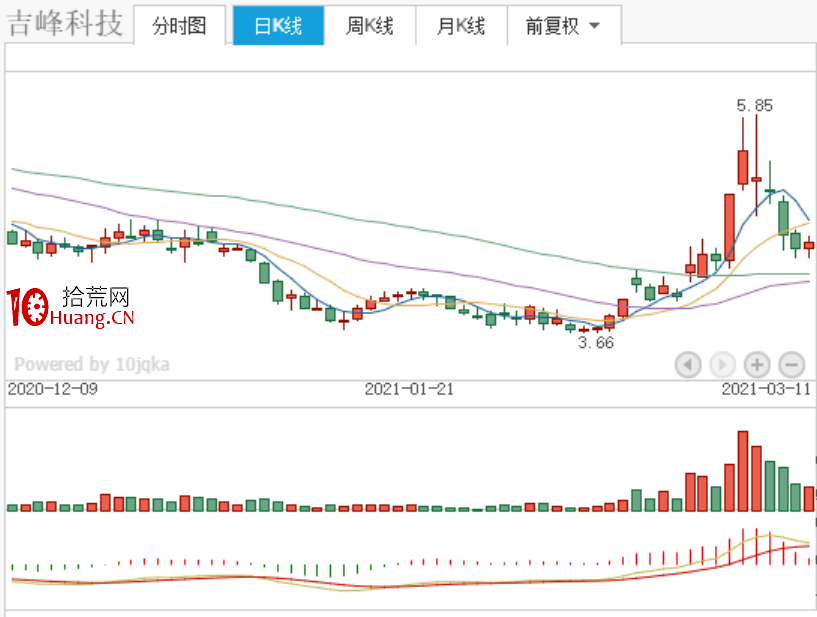This screenshot has width=817, height=617.
Task: Expand the 前复权 dropdown arrow
Action: (x=594, y=26)
